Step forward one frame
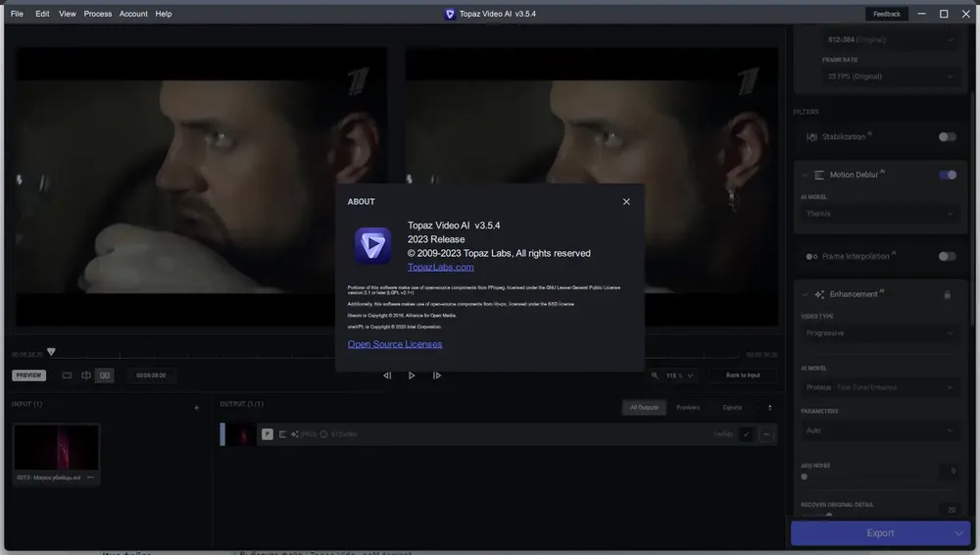980x555 pixels. tap(437, 376)
